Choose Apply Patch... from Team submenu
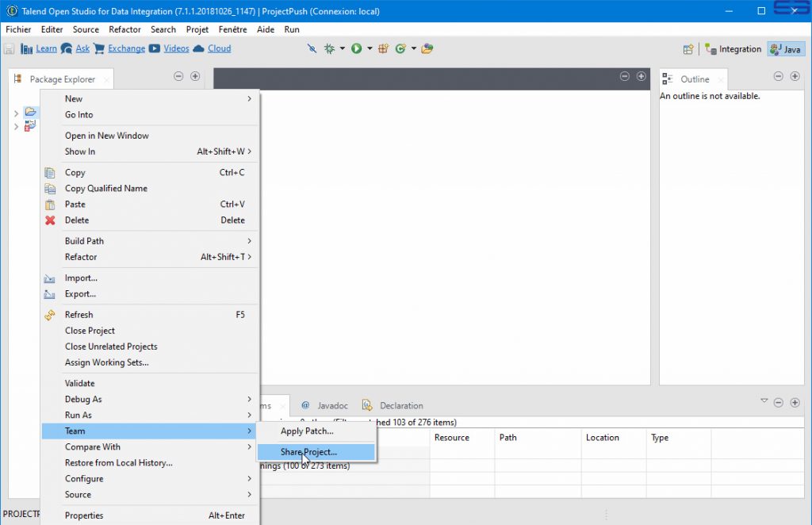 (x=316, y=431)
